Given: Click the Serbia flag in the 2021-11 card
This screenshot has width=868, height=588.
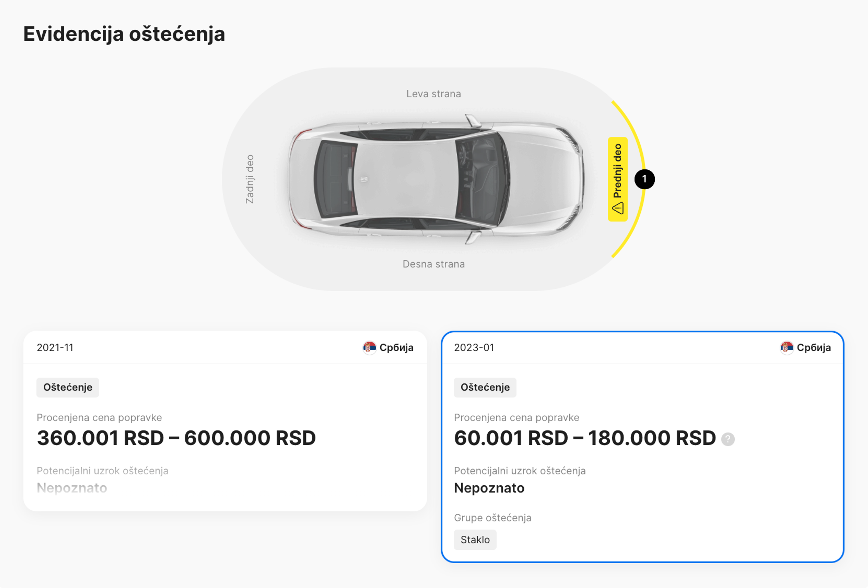Looking at the screenshot, I should 370,347.
